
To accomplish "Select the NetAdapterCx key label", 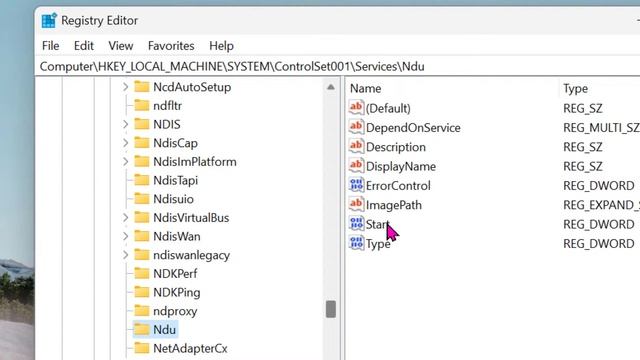I will pyautogui.click(x=190, y=349).
